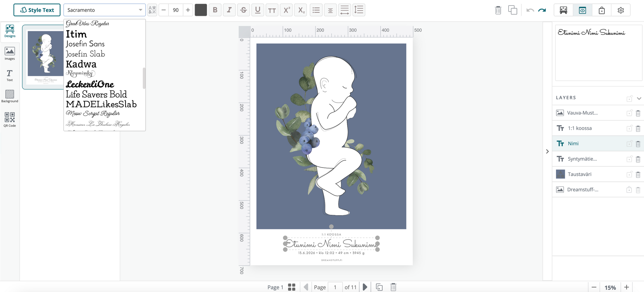Viewport: 644px width, 292px height.
Task: Open the Sacramento font dropdown
Action: [x=105, y=10]
